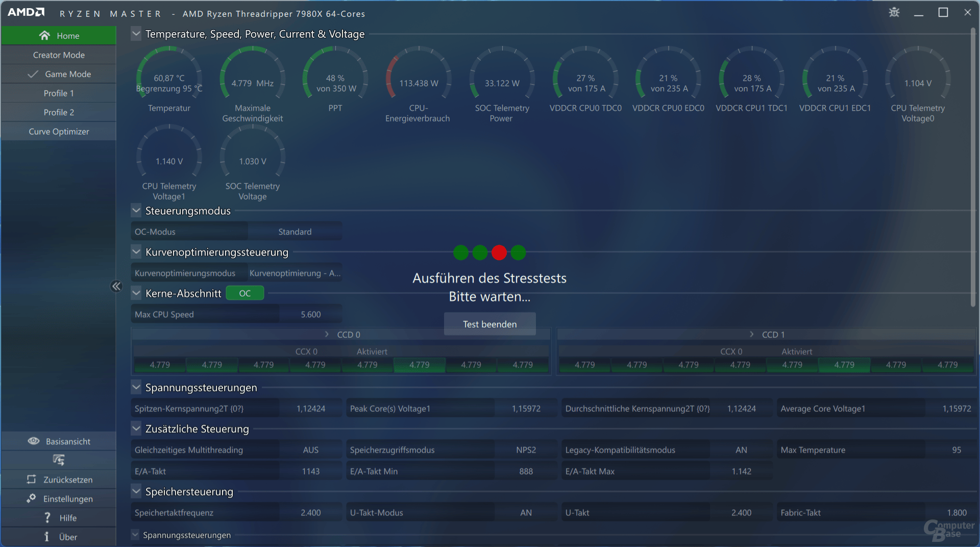Collapse the Temperature, Speed, Power section
The height and width of the screenshot is (547, 980).
tap(136, 34)
